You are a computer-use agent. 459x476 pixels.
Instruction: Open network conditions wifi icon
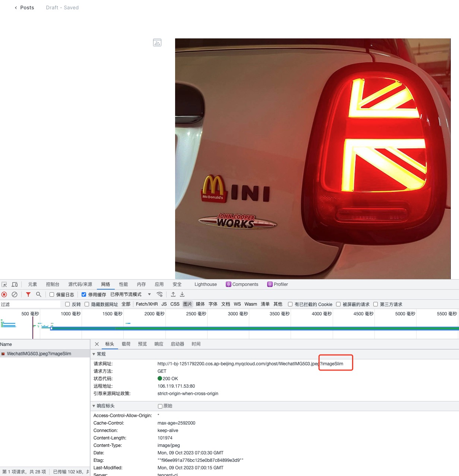pos(159,294)
